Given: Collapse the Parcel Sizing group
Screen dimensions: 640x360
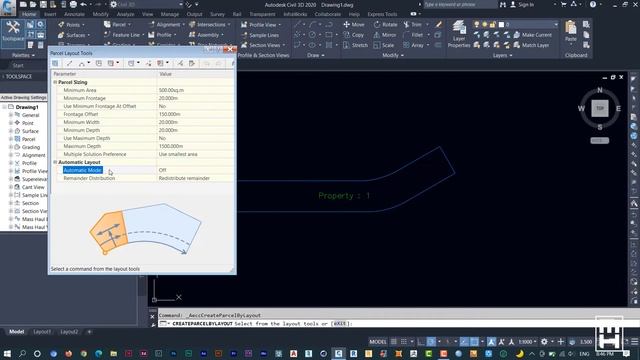Looking at the screenshot, I should (x=55, y=82).
